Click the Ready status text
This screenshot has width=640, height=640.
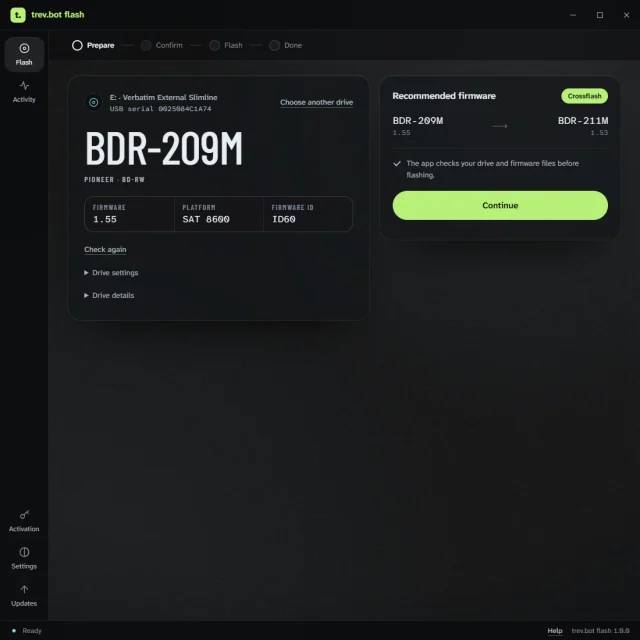pyautogui.click(x=32, y=631)
